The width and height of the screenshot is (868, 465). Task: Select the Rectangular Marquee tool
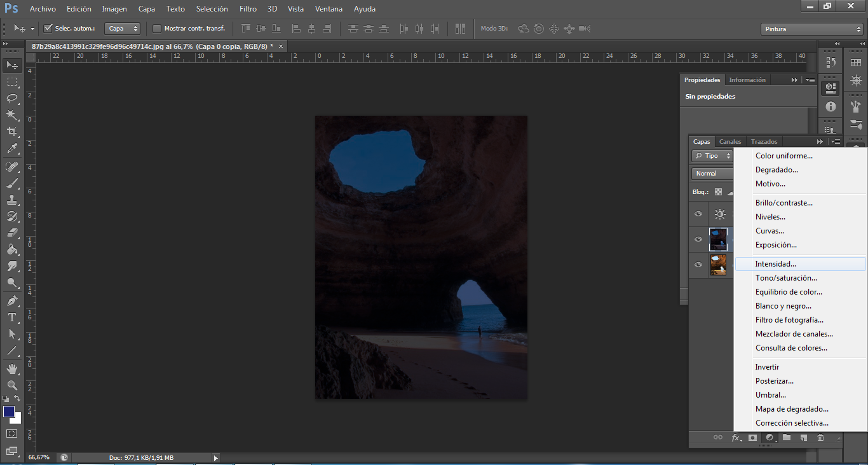[x=12, y=82]
